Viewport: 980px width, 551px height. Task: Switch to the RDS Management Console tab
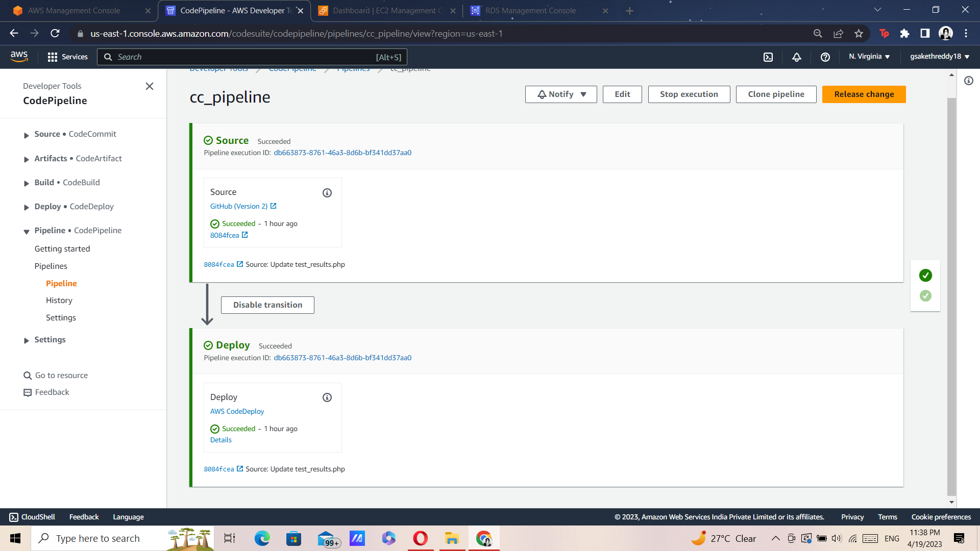pos(531,10)
